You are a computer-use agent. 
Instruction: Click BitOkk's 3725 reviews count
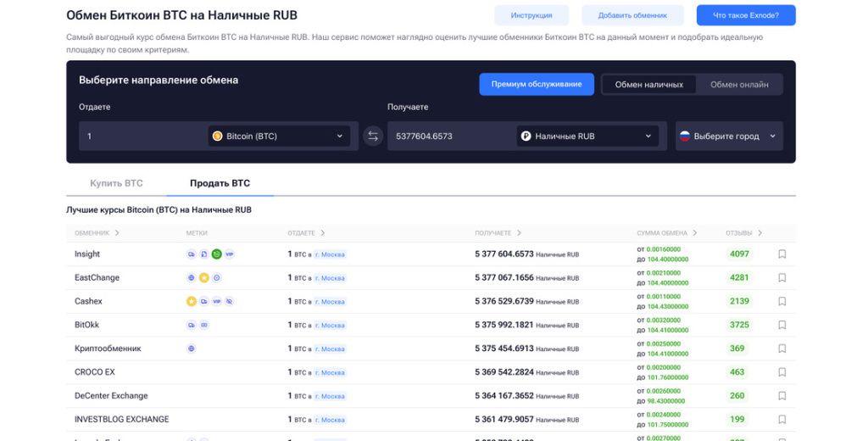coord(739,325)
